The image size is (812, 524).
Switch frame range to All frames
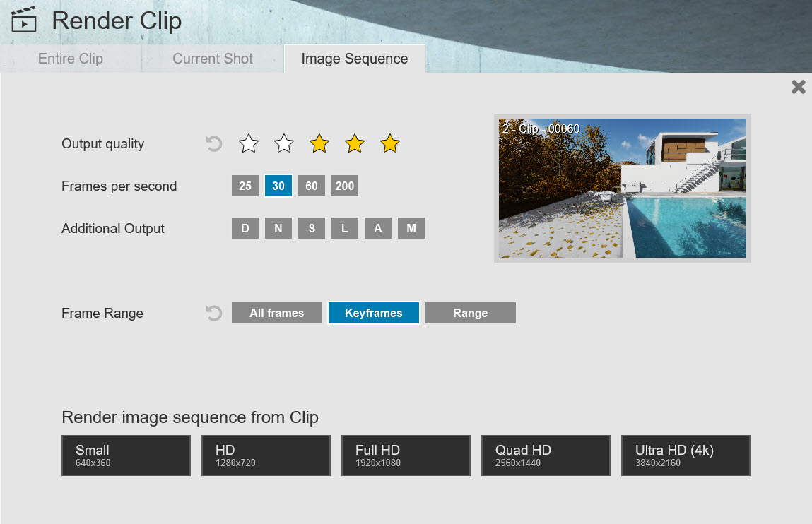(276, 313)
